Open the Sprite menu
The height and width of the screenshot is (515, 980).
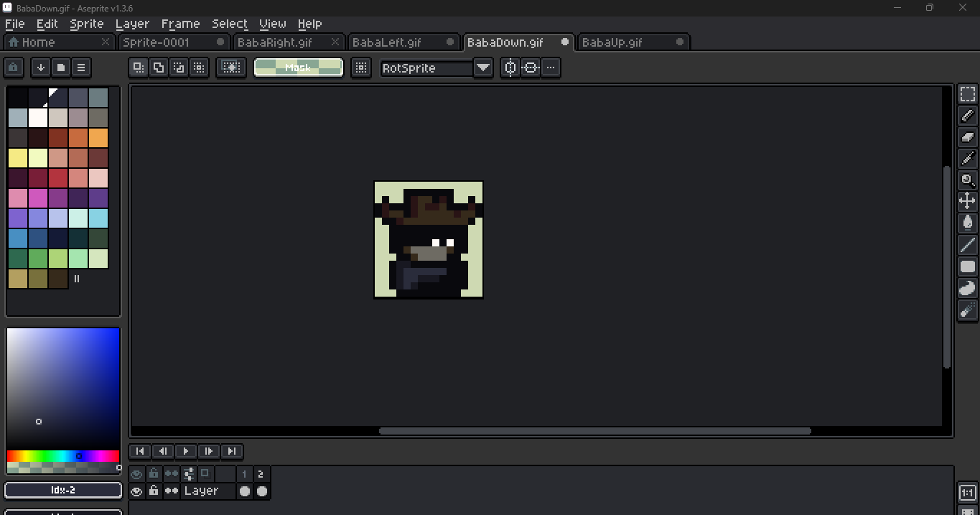87,24
